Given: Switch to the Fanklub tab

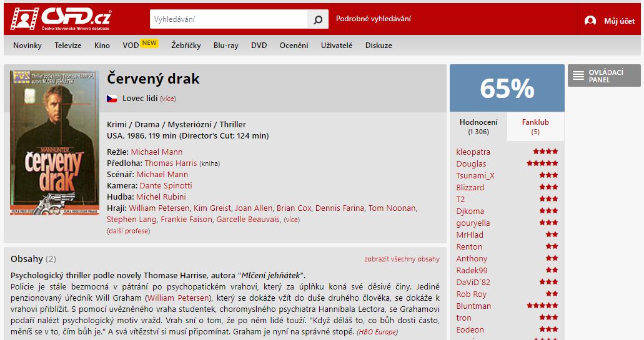Looking at the screenshot, I should tap(535, 126).
